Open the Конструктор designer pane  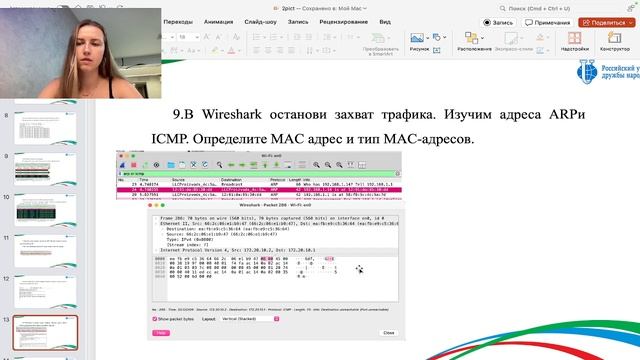tap(615, 42)
